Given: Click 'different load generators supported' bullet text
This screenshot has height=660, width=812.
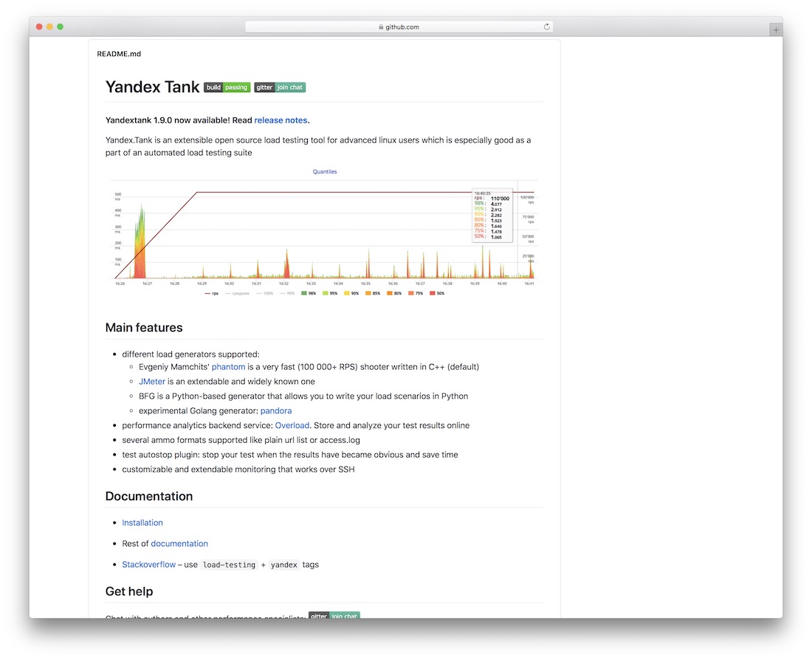Looking at the screenshot, I should [190, 354].
